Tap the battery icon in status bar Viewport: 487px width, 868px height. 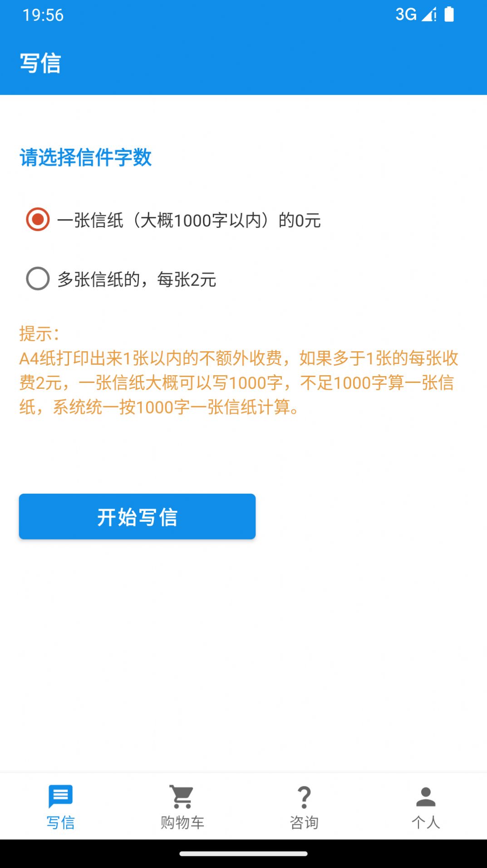(x=449, y=15)
